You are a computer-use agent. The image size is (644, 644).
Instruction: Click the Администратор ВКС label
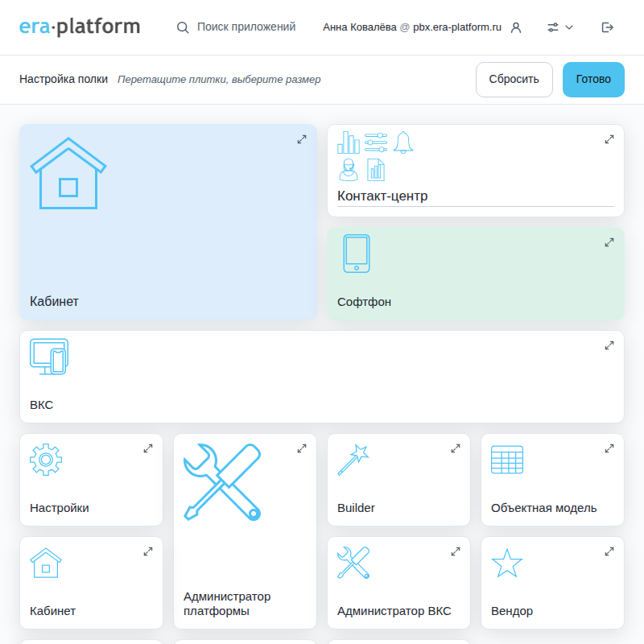394,611
